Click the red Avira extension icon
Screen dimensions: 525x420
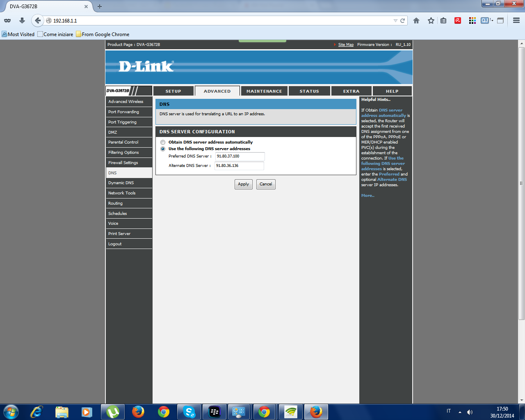(x=458, y=21)
